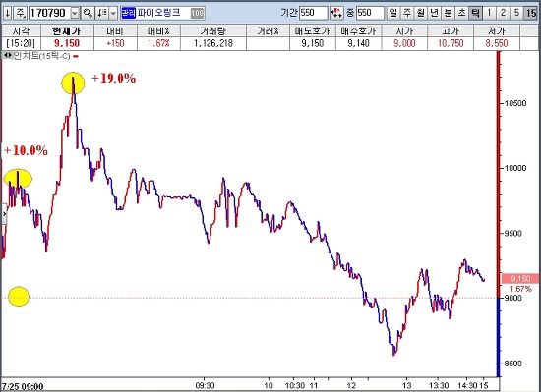Viewport: 541px width, 392px height.
Task: Click the 09:30 time axis label
Action: 205,385
